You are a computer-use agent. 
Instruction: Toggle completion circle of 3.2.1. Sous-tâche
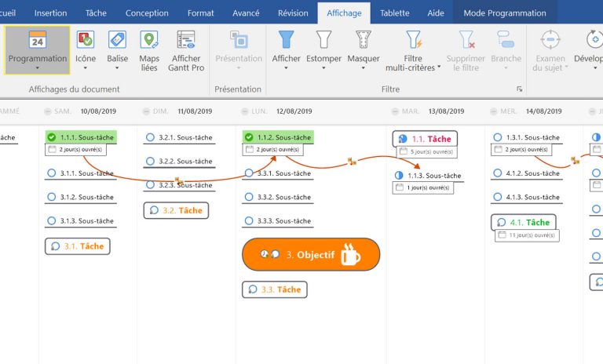[150, 137]
